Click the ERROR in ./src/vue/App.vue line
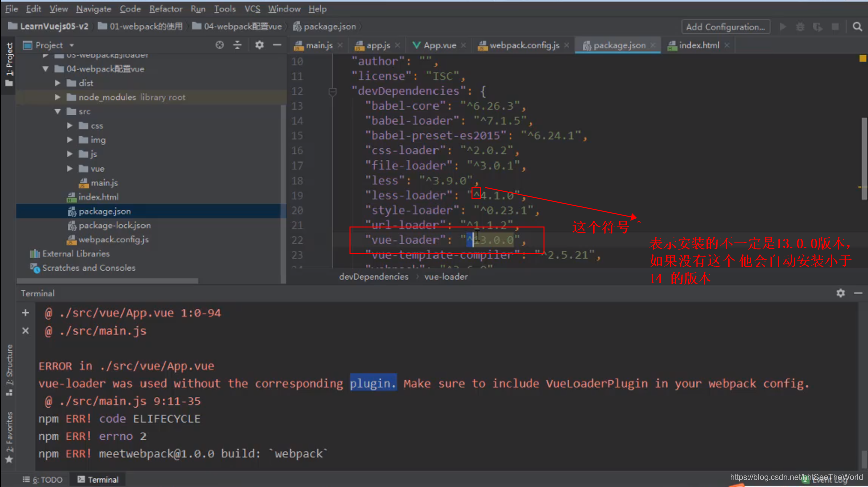868x487 pixels. [126, 366]
